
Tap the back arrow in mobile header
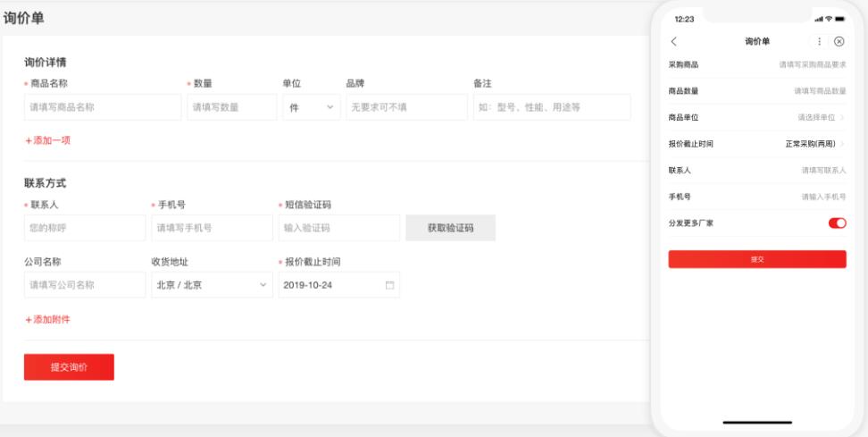[674, 42]
